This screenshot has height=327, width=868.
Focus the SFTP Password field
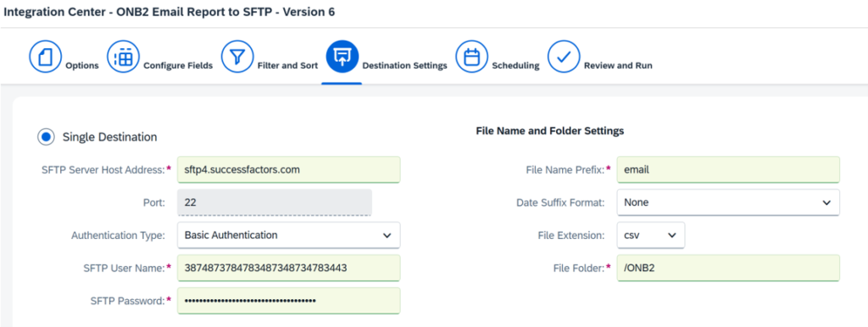click(x=288, y=301)
